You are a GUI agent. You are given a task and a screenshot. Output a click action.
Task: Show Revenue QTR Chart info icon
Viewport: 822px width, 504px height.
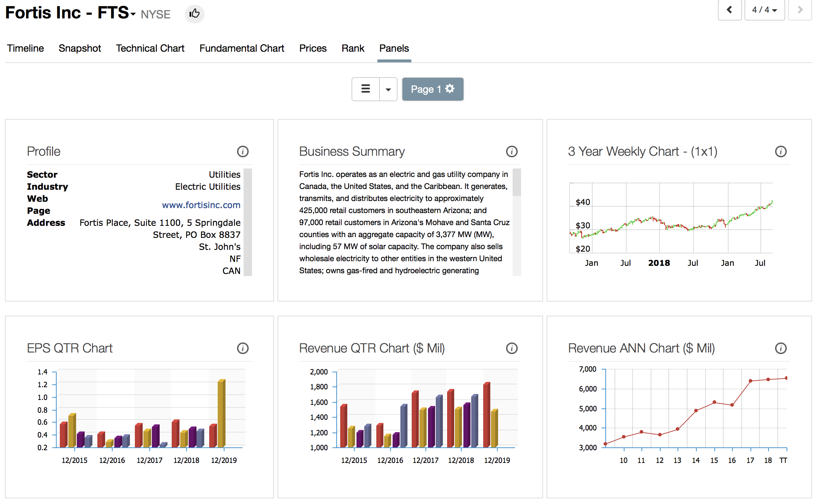pos(512,348)
